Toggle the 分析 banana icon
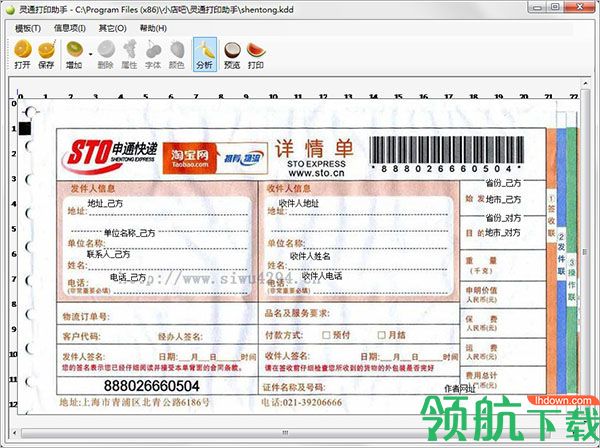The image size is (600, 448). pyautogui.click(x=205, y=54)
